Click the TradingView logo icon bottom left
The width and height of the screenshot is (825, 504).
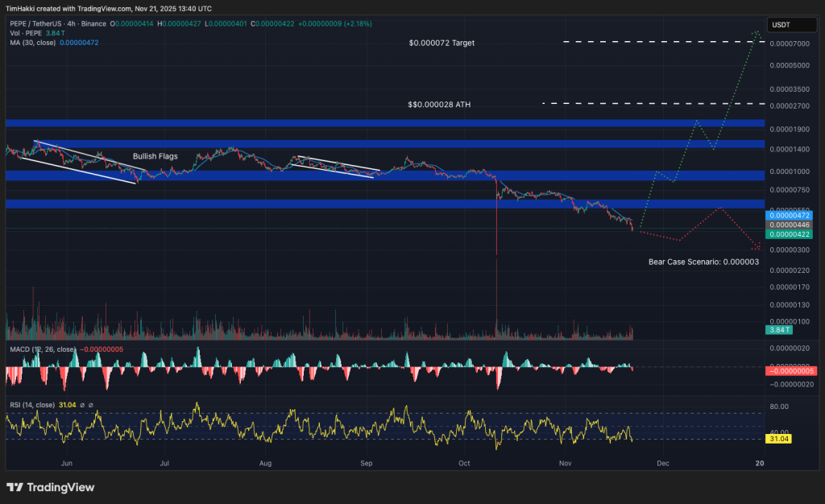[14, 488]
